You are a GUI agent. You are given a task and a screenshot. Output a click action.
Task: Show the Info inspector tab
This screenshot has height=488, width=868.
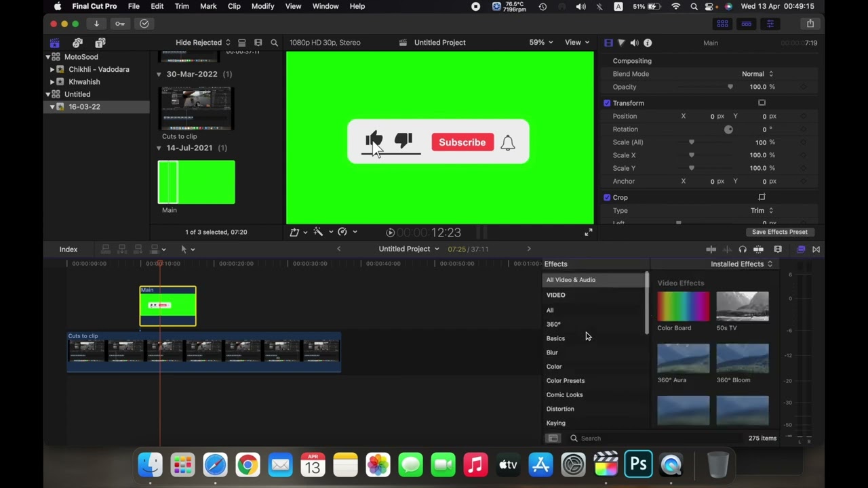(x=648, y=43)
